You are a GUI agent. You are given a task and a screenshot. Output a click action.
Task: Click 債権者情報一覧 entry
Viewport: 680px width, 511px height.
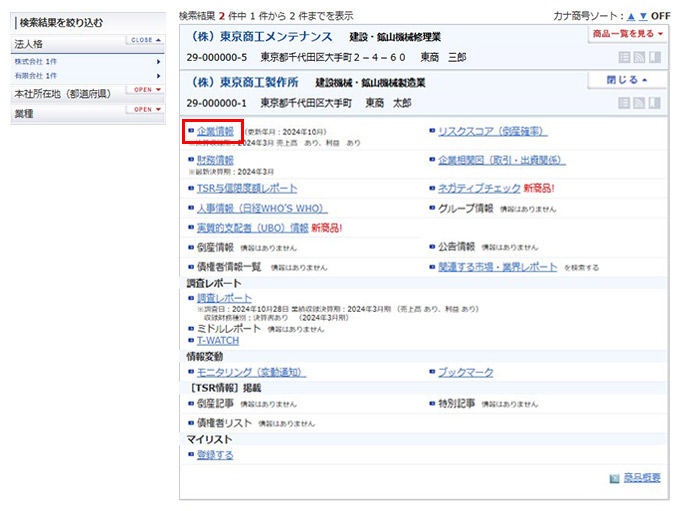pyautogui.click(x=229, y=267)
